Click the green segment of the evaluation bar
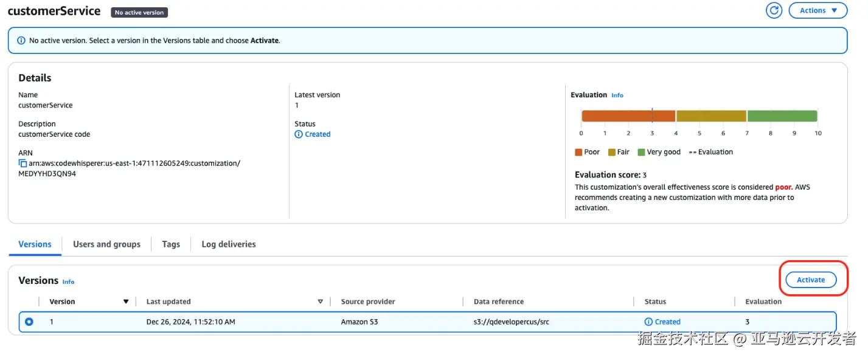Viewport: 868px width, 358px height. tap(782, 116)
